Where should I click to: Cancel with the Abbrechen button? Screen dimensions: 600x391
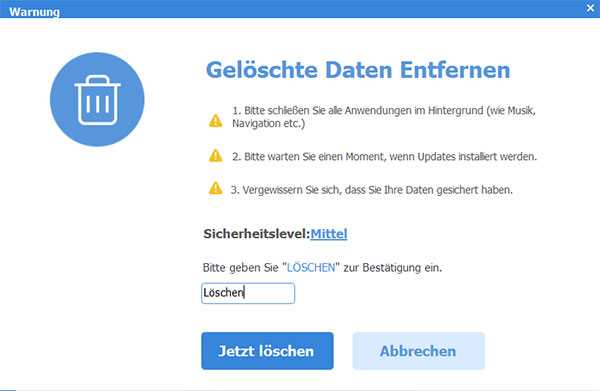418,351
